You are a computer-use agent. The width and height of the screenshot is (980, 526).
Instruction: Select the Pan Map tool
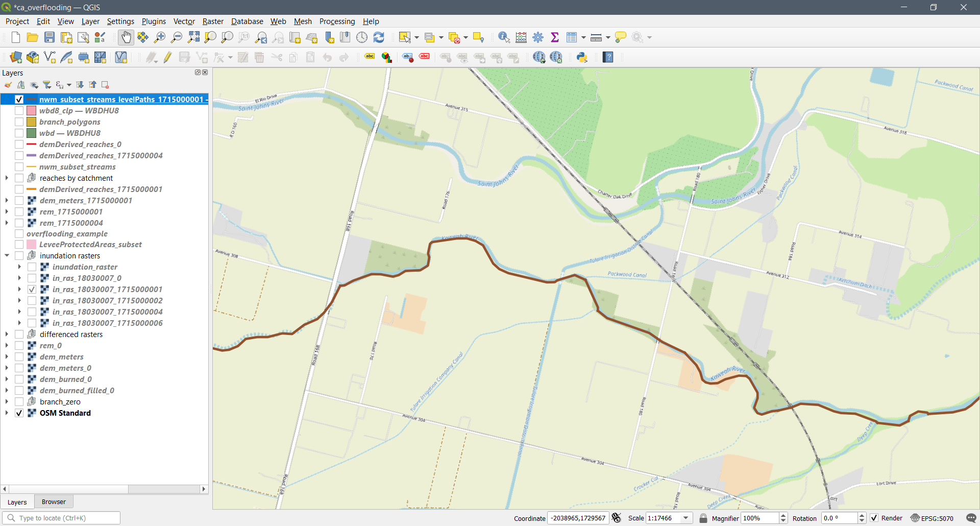tap(126, 37)
